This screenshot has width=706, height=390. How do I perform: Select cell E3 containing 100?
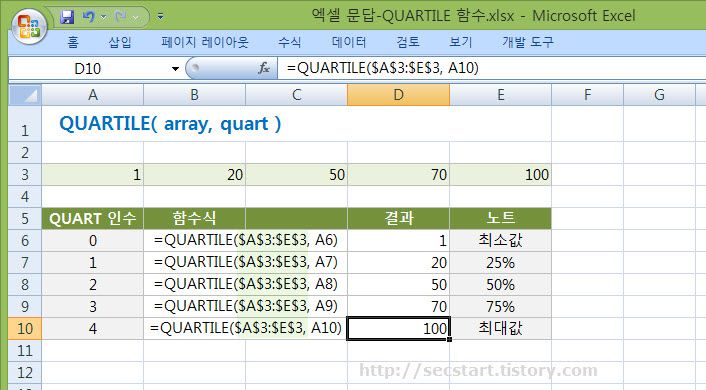click(x=501, y=175)
